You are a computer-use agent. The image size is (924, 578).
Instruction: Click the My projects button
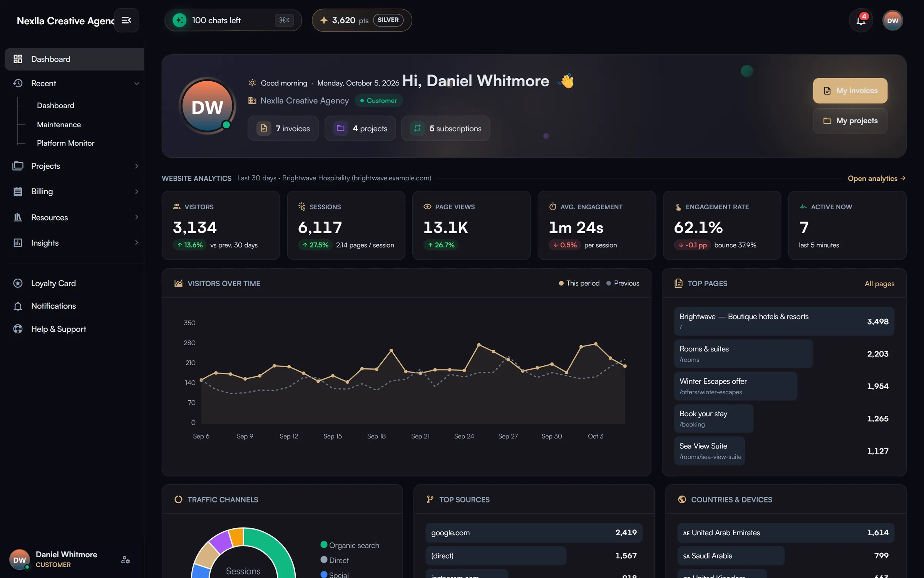pyautogui.click(x=850, y=121)
